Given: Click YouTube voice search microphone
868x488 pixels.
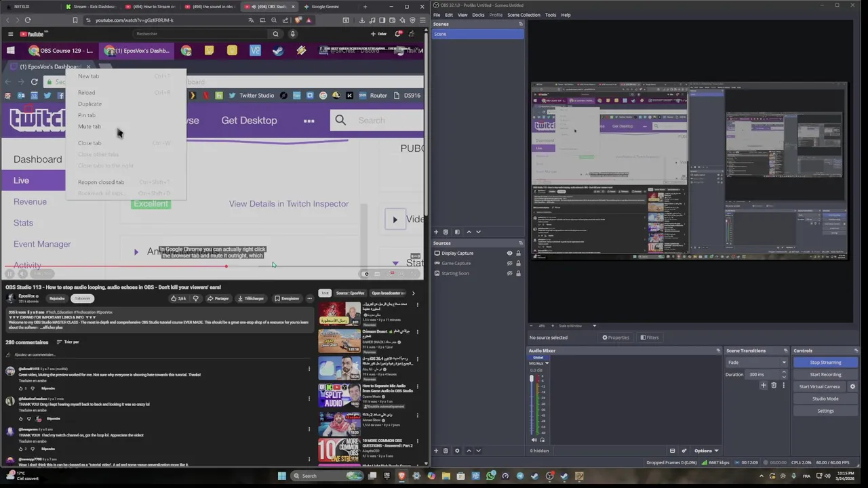Looking at the screenshot, I should tap(293, 34).
